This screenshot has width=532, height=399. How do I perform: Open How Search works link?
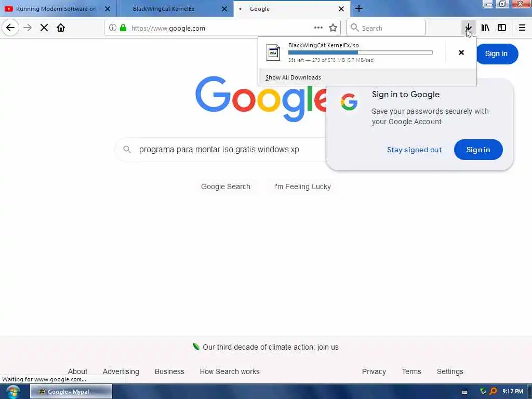click(230, 371)
